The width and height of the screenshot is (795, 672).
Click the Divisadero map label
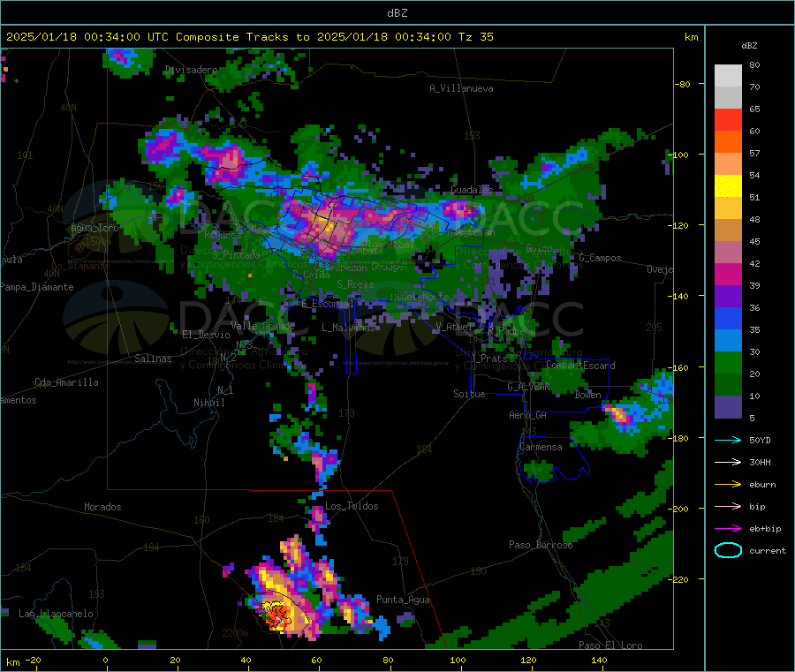pyautogui.click(x=191, y=70)
